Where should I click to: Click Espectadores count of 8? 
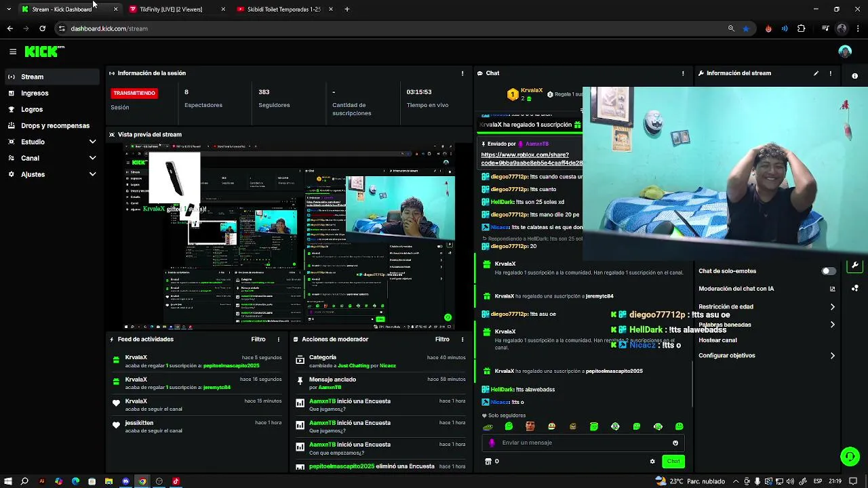(x=186, y=92)
